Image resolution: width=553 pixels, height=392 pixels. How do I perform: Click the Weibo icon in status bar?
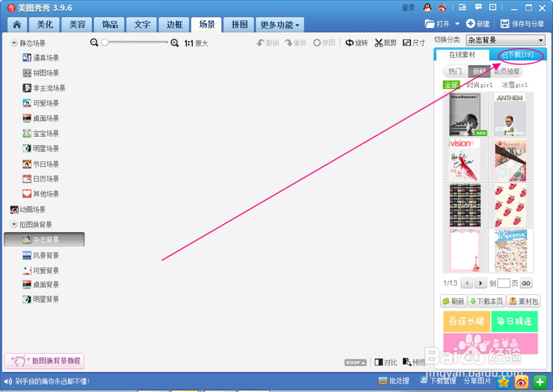point(521,381)
